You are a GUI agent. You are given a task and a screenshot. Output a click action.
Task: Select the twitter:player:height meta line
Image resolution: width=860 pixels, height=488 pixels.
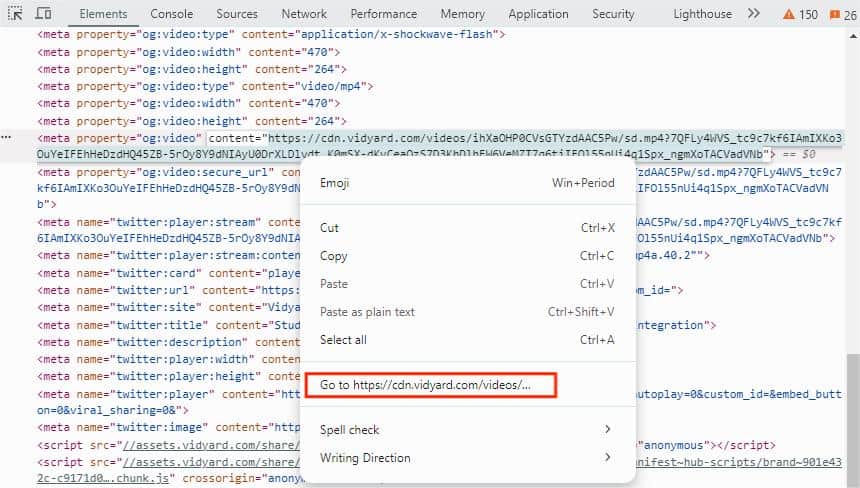169,376
